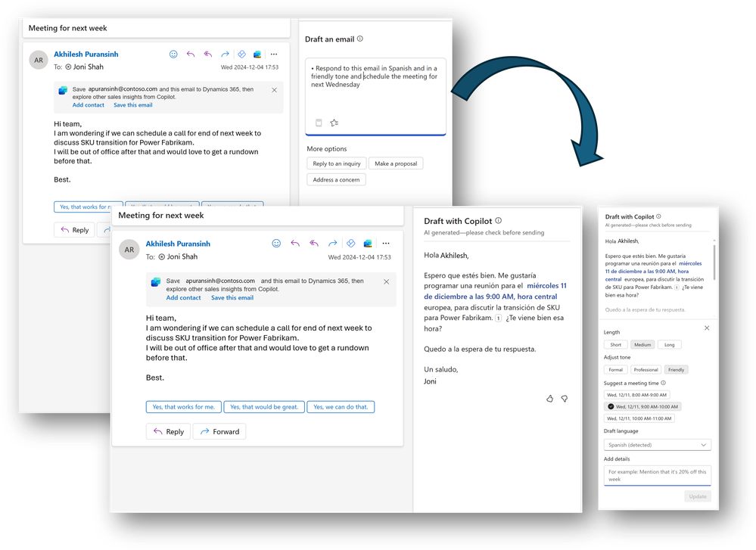Viewport: 756px width, 550px height.
Task: Click info icon beside Suggest a meeting time
Action: pyautogui.click(x=664, y=383)
